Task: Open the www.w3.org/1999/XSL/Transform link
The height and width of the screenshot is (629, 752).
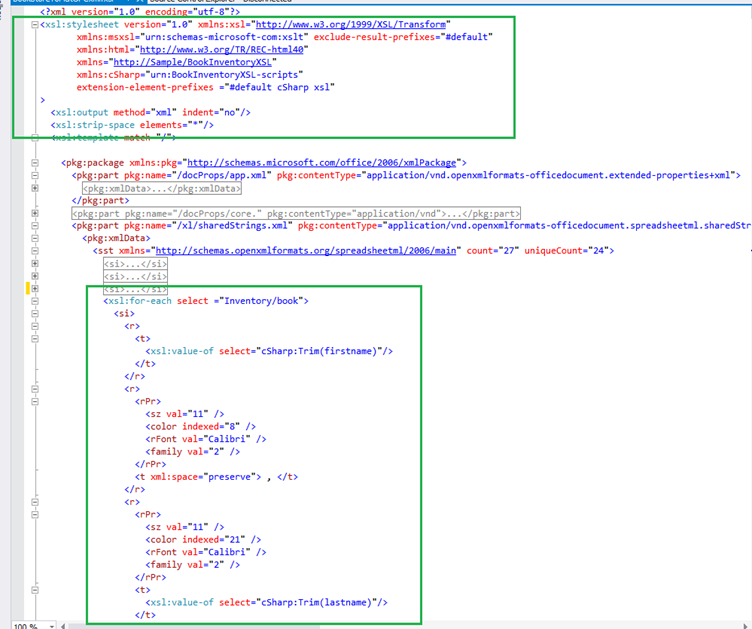Action: point(351,24)
